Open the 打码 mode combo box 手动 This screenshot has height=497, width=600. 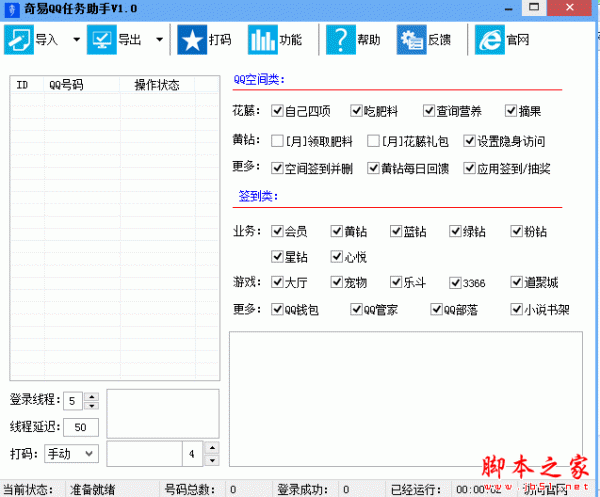pos(72,454)
